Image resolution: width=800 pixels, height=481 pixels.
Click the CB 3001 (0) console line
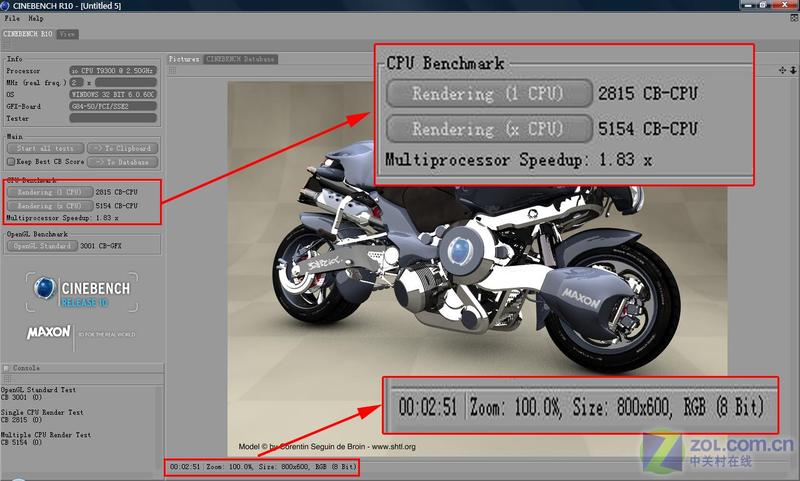tap(21, 397)
